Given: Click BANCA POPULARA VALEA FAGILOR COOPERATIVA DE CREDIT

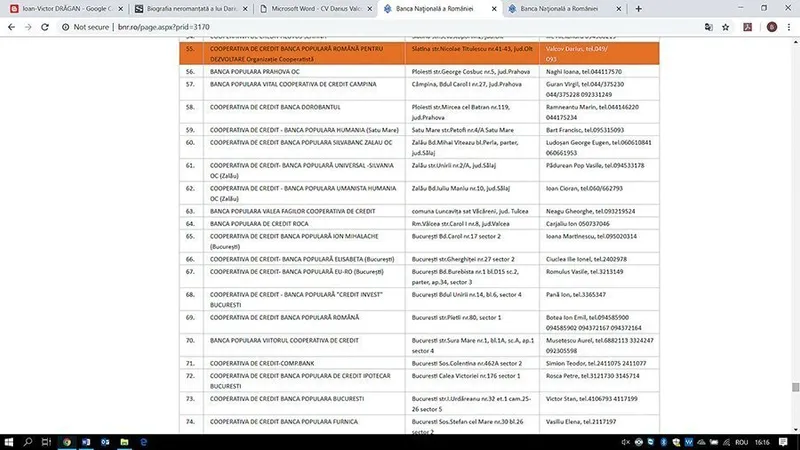Looking at the screenshot, I should (292, 211).
